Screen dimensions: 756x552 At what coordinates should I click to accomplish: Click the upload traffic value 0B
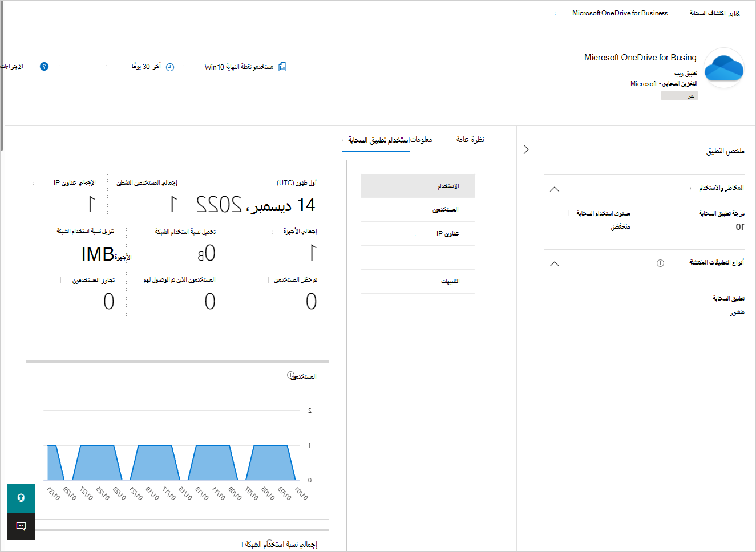[x=207, y=253]
